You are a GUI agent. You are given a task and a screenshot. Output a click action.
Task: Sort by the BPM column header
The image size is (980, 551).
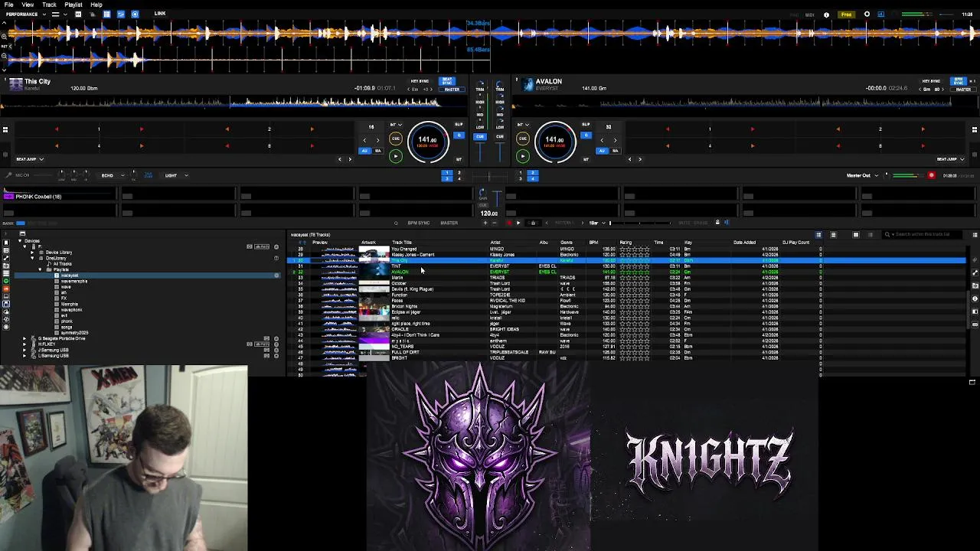pos(593,243)
